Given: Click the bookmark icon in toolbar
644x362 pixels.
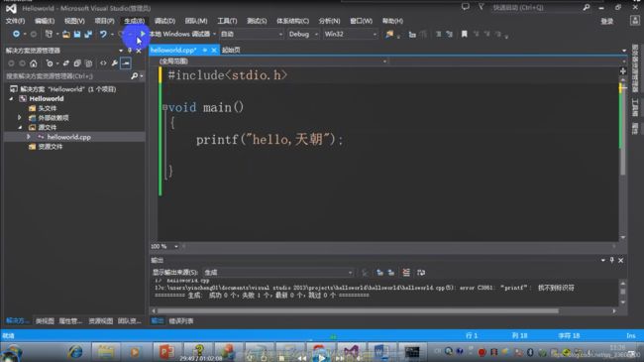Looking at the screenshot, I should point(464,34).
